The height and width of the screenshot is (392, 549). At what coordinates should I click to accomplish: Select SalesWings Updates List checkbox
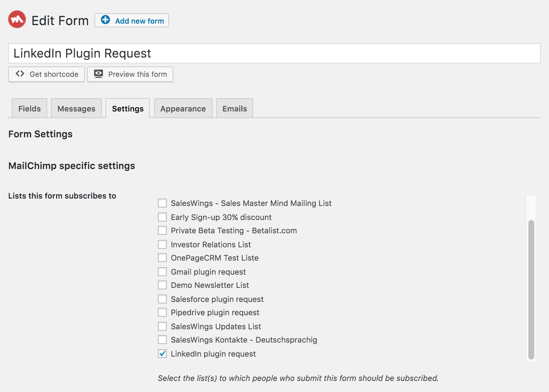(x=162, y=326)
